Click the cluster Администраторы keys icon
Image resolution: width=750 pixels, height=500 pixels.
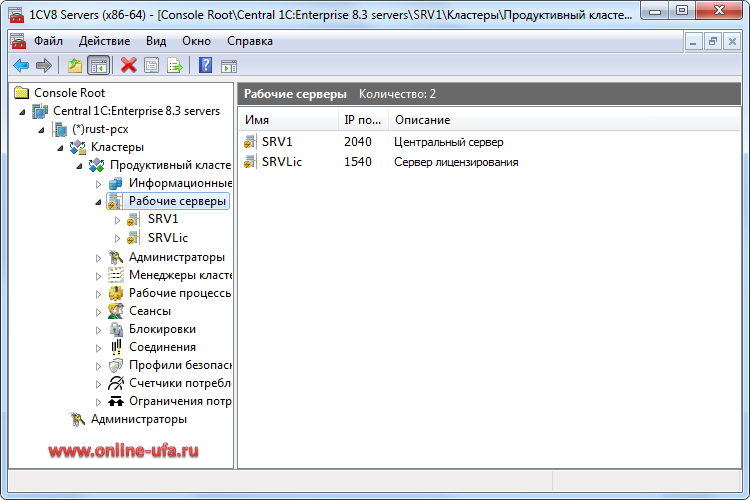click(116, 257)
